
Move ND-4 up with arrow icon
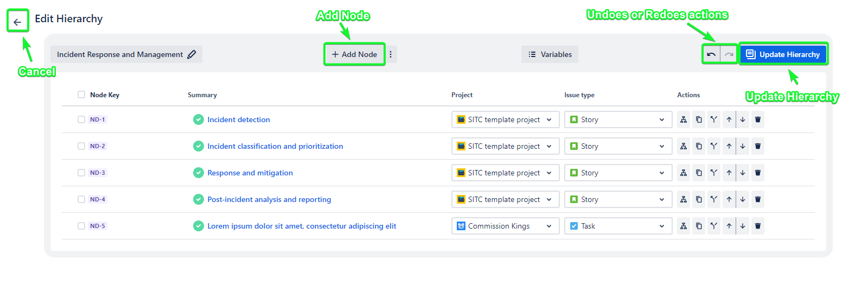pos(729,199)
